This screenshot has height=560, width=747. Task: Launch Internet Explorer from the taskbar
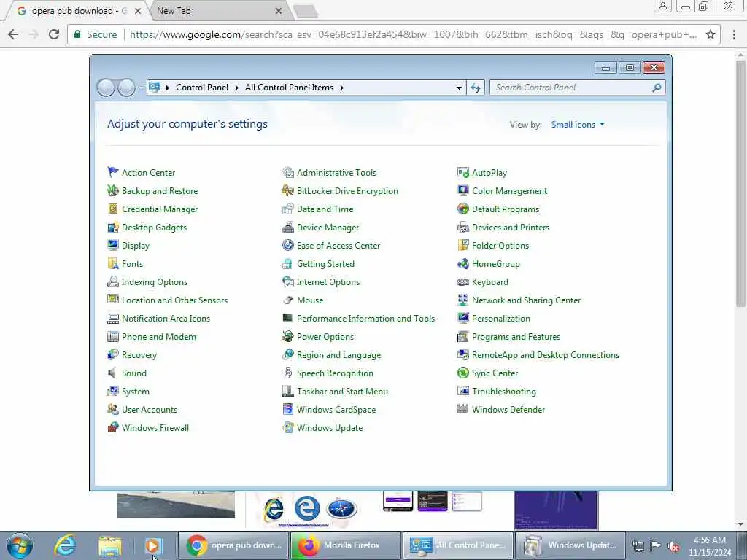coord(65,545)
